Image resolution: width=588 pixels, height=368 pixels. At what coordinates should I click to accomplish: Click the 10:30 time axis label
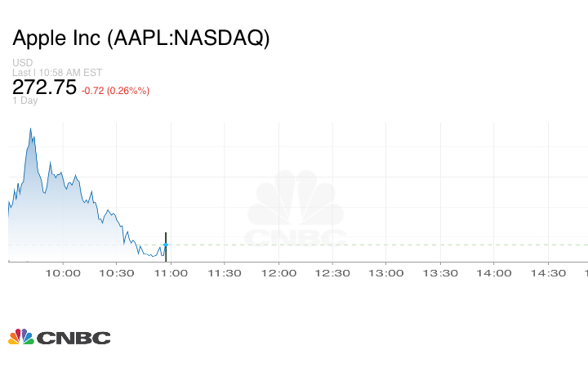(116, 273)
